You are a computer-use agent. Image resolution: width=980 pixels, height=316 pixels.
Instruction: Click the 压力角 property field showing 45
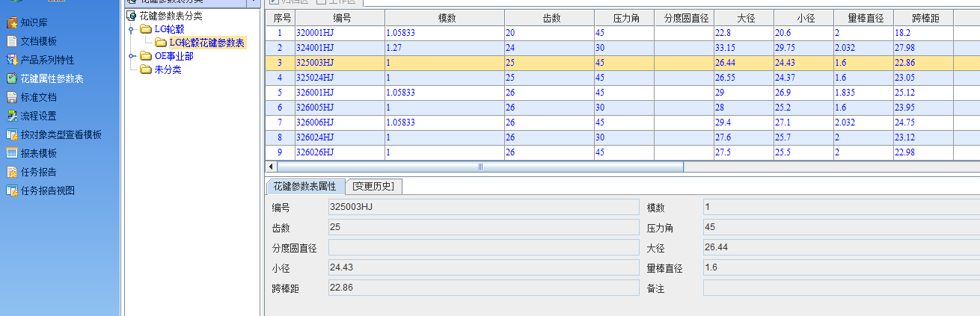coord(842,227)
